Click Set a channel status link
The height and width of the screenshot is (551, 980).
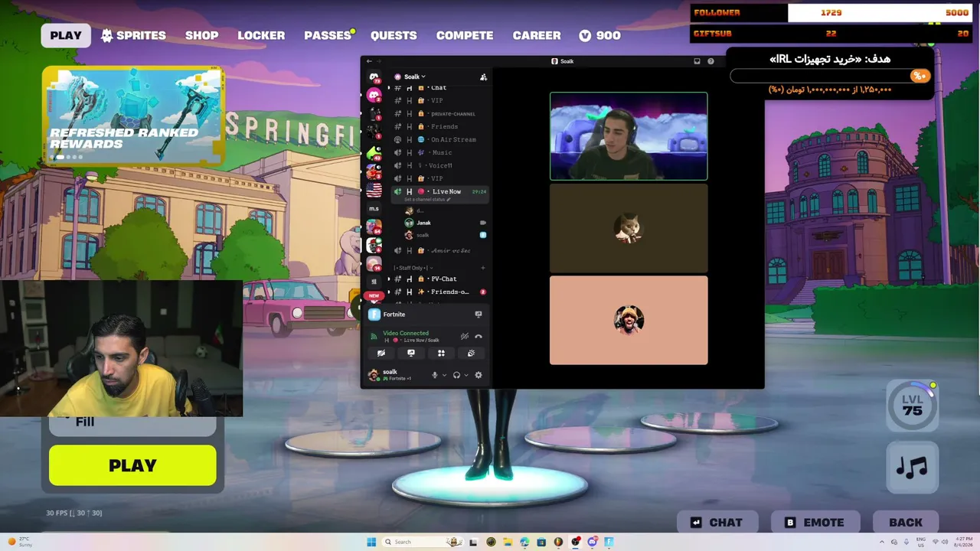click(x=427, y=200)
